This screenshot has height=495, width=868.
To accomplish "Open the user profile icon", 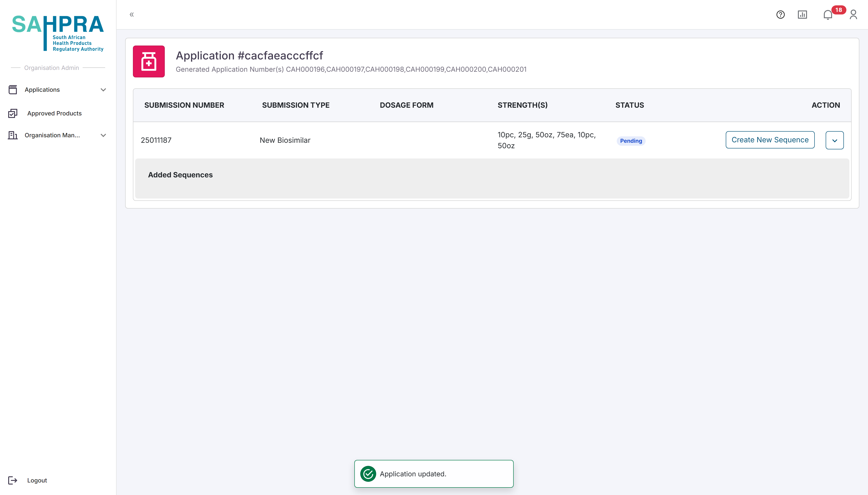I will pos(853,15).
